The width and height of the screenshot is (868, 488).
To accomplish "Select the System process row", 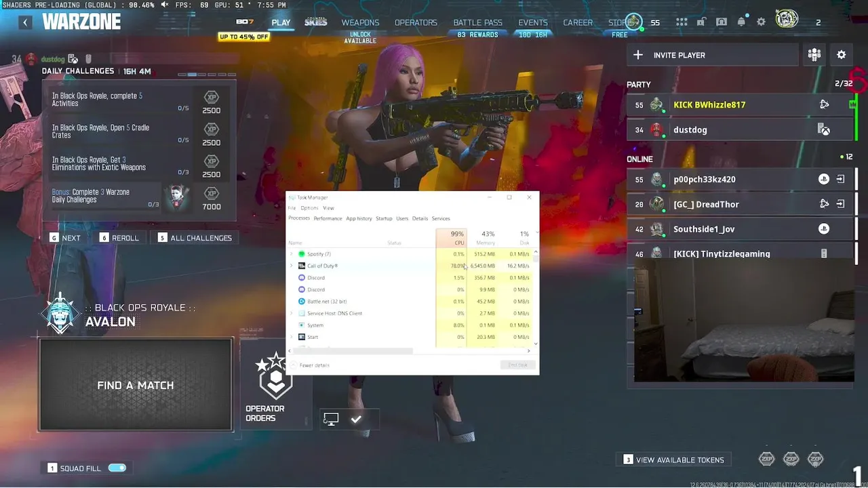I will 410,325.
